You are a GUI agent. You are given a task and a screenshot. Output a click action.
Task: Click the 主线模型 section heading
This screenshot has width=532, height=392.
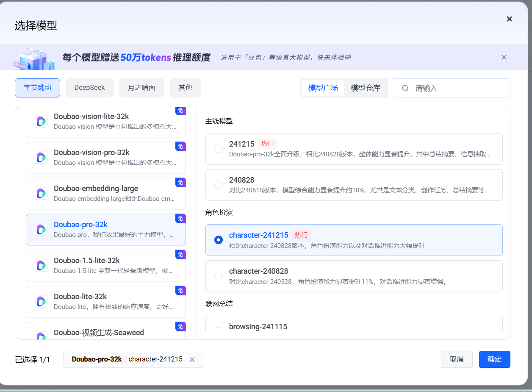(219, 121)
